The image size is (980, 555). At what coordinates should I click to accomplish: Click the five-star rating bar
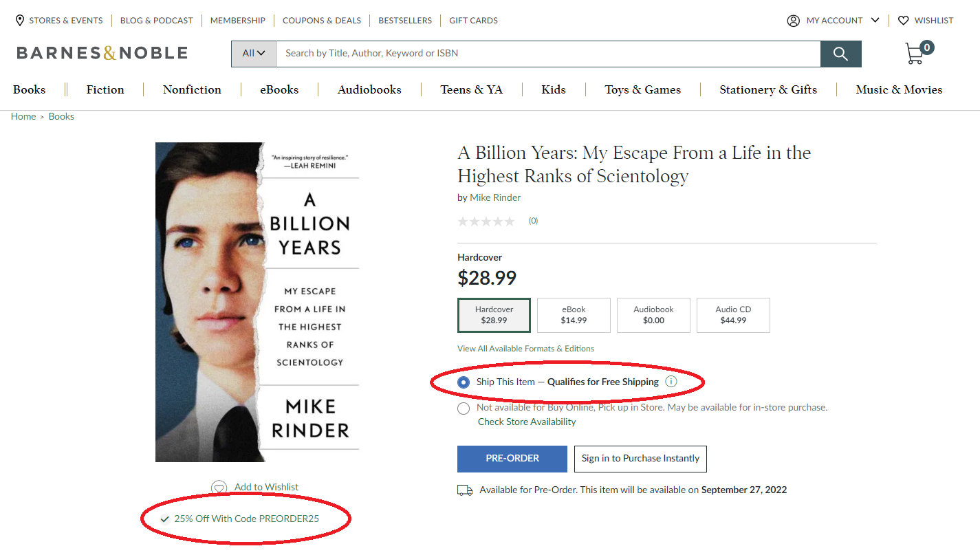click(x=486, y=221)
